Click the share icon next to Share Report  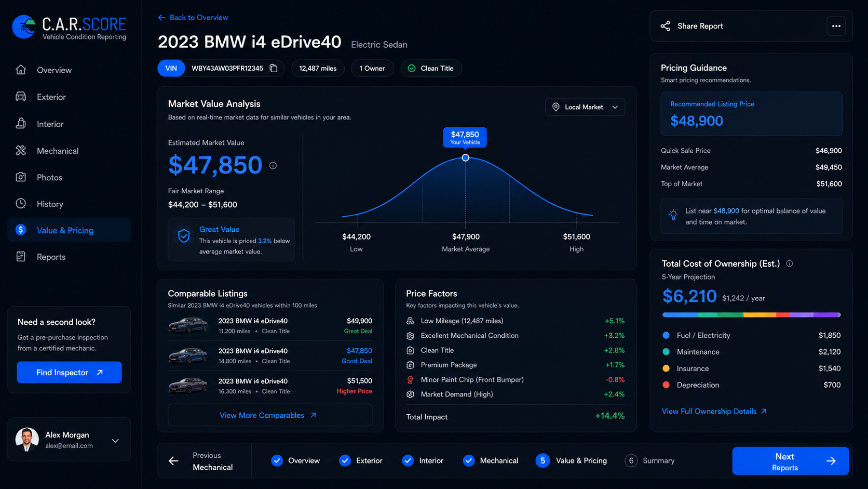click(x=666, y=26)
